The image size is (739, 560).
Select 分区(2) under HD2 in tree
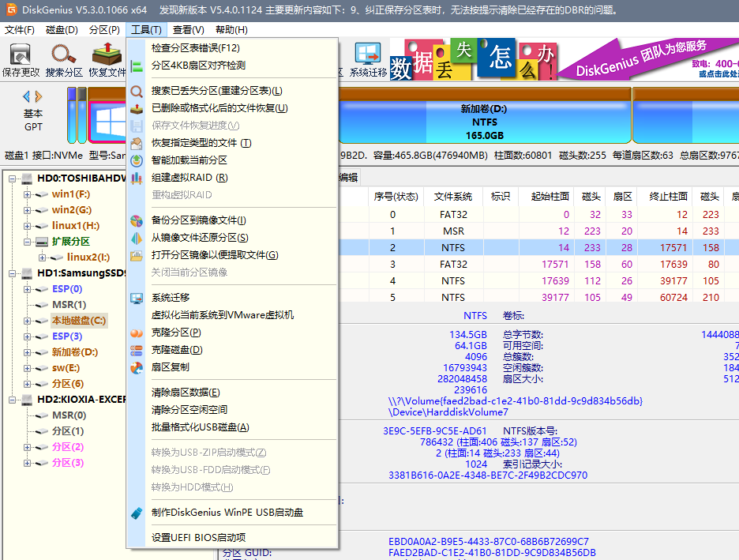click(68, 447)
